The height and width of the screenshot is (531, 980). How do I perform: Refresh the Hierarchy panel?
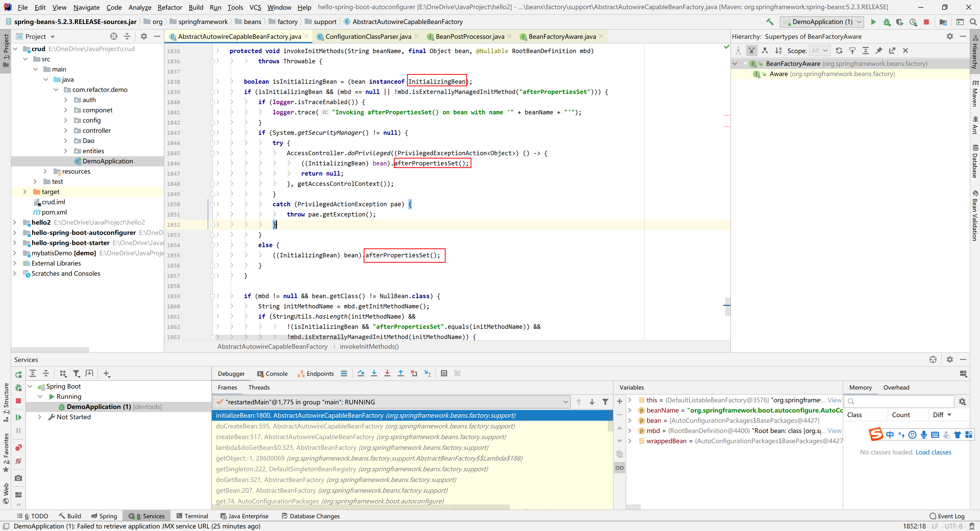pos(839,50)
